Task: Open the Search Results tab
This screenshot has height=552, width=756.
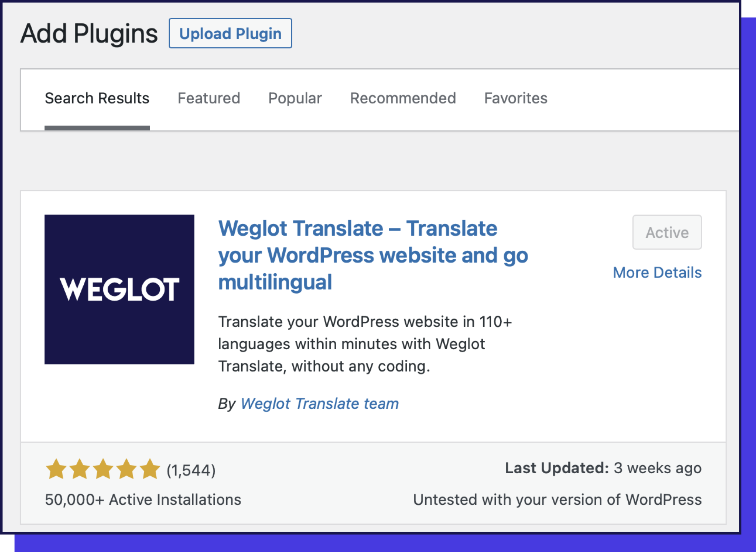Action: click(97, 98)
